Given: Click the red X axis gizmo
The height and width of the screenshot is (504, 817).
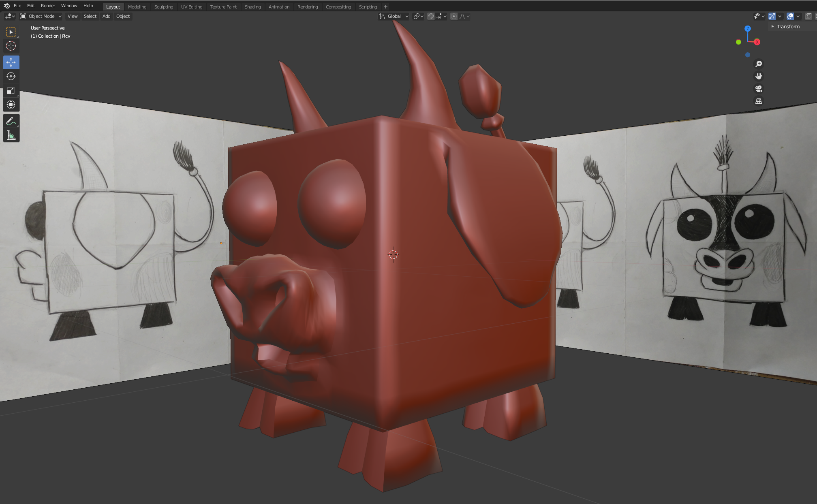Looking at the screenshot, I should [x=757, y=42].
